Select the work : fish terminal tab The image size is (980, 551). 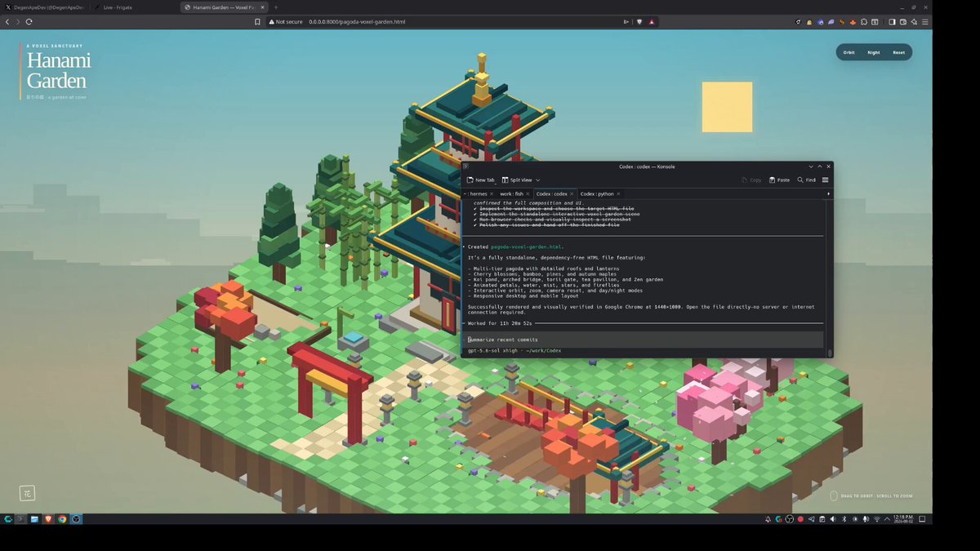coord(512,193)
